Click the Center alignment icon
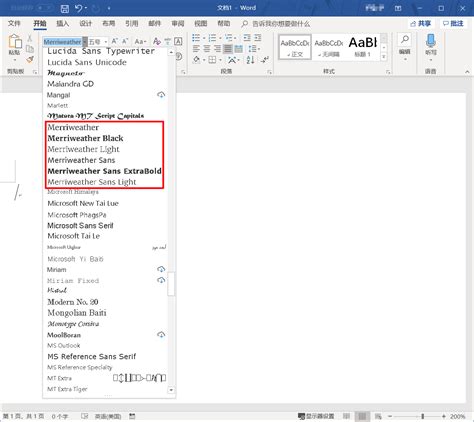This screenshot has width=474, height=422. click(x=207, y=49)
